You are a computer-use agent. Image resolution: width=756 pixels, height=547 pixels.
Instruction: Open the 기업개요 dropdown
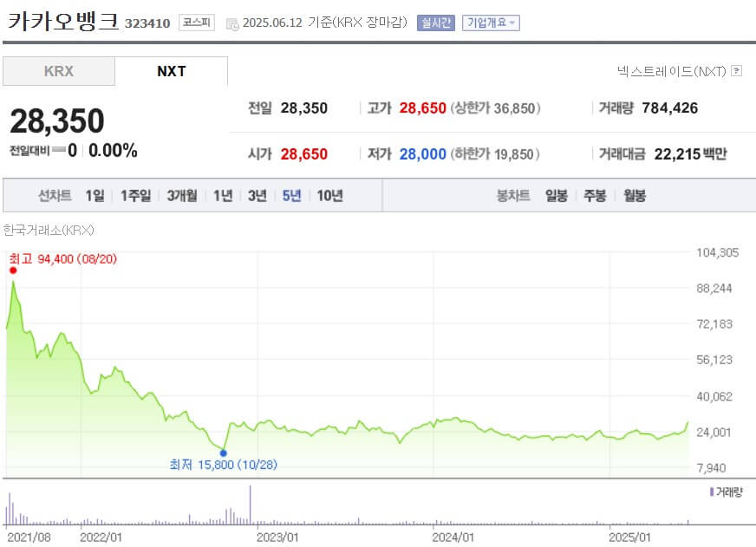[x=491, y=23]
